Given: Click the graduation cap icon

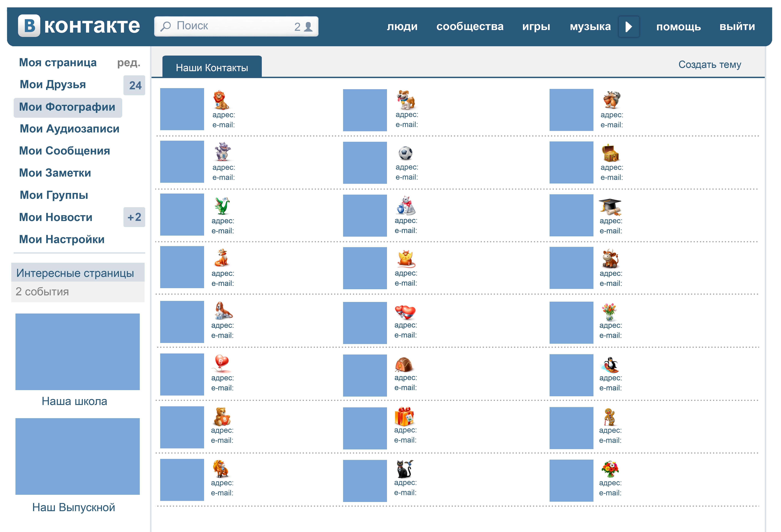Looking at the screenshot, I should pyautogui.click(x=610, y=207).
